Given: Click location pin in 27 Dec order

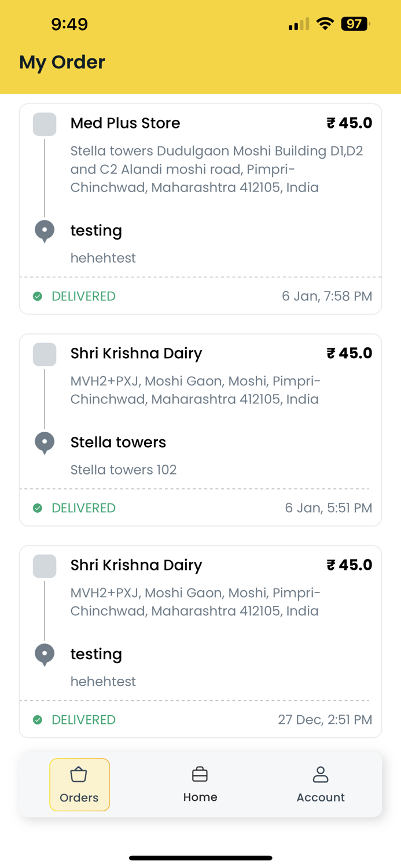Looking at the screenshot, I should tap(45, 654).
